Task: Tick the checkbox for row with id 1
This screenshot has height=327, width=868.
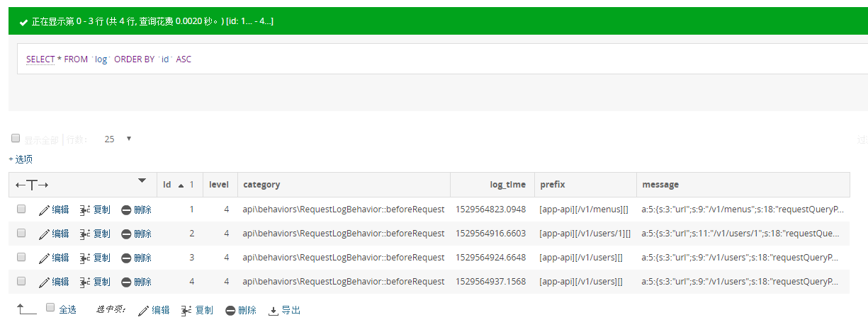Action: click(21, 210)
